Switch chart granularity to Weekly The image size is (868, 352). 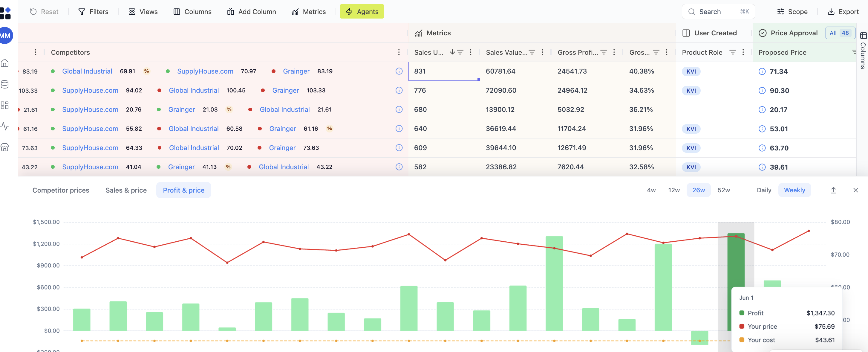(x=795, y=190)
